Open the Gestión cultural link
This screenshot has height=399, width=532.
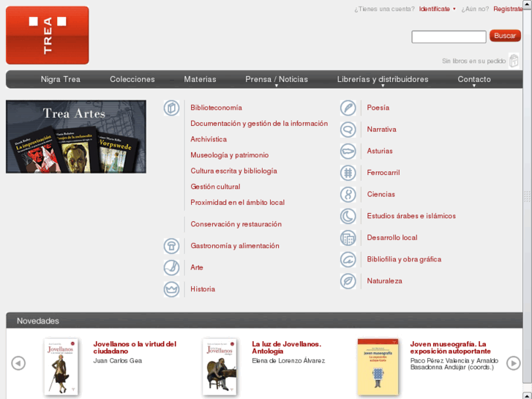coord(215,187)
